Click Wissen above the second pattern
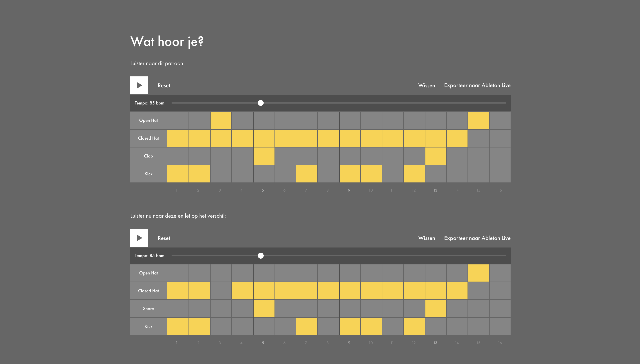 pyautogui.click(x=427, y=238)
